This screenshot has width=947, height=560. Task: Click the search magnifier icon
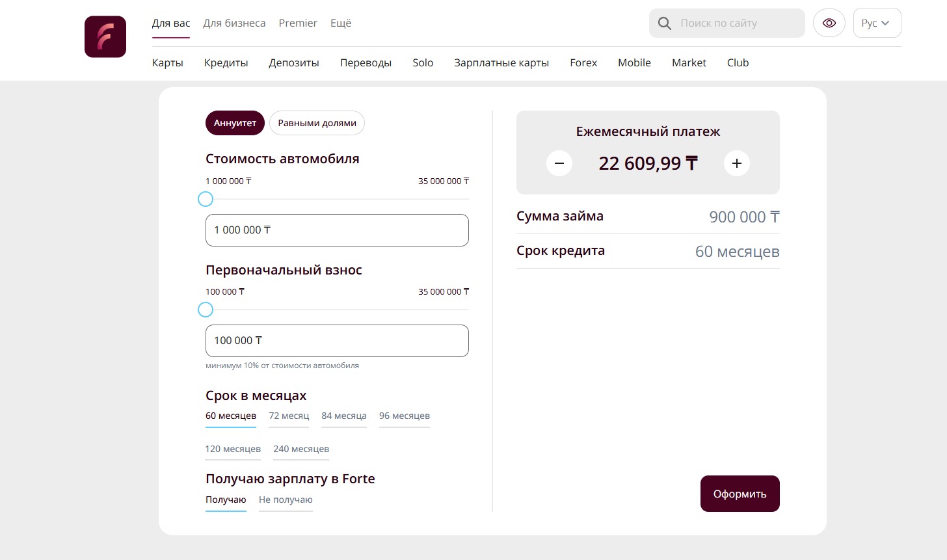[665, 23]
